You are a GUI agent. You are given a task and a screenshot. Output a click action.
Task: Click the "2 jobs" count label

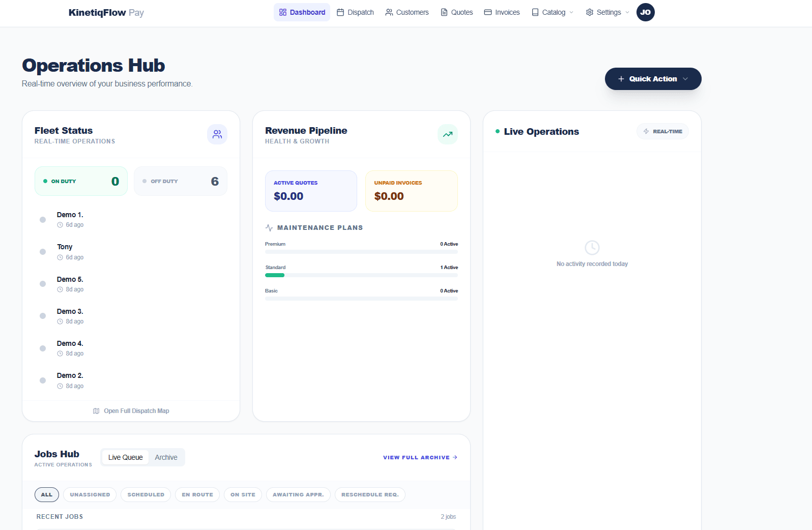[x=448, y=517]
